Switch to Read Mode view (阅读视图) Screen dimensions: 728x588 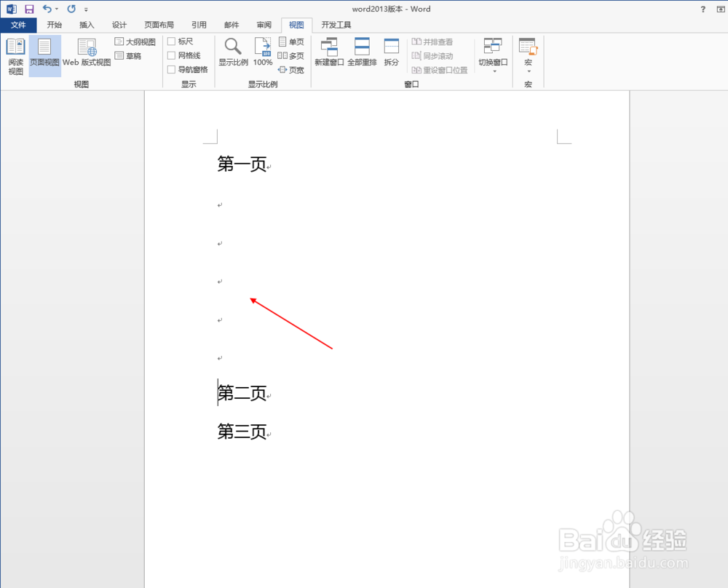[15, 55]
